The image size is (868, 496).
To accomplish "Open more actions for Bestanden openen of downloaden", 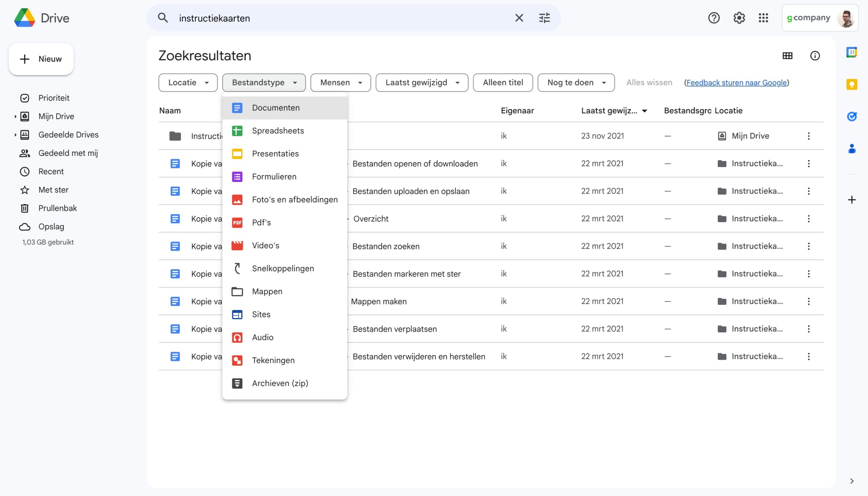I will [808, 164].
